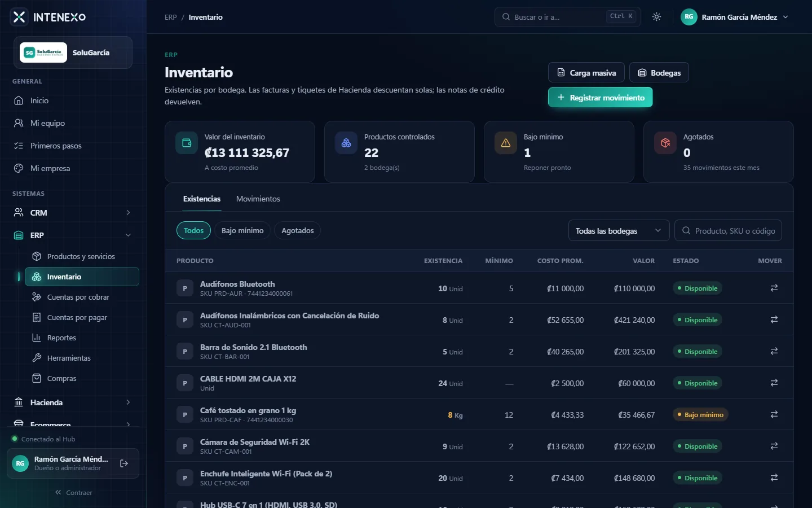This screenshot has height=508, width=812.
Task: Go to Productos y servicios
Action: coord(82,256)
